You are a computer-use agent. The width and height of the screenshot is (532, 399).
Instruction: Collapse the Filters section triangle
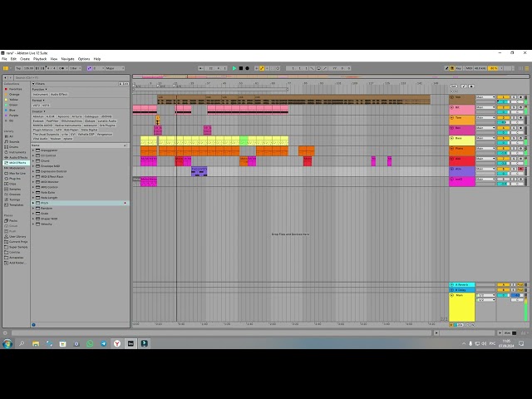33,83
